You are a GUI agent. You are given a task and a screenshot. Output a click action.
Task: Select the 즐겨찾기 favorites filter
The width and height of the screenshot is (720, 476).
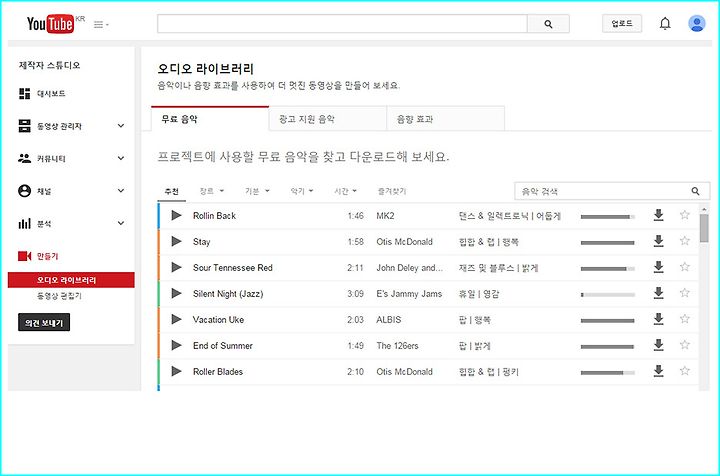coord(392,191)
